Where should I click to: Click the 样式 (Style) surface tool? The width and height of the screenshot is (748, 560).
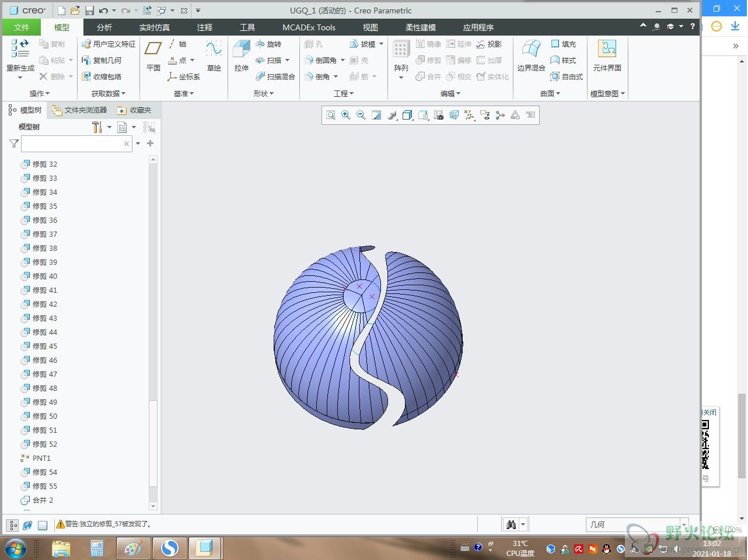564,60
